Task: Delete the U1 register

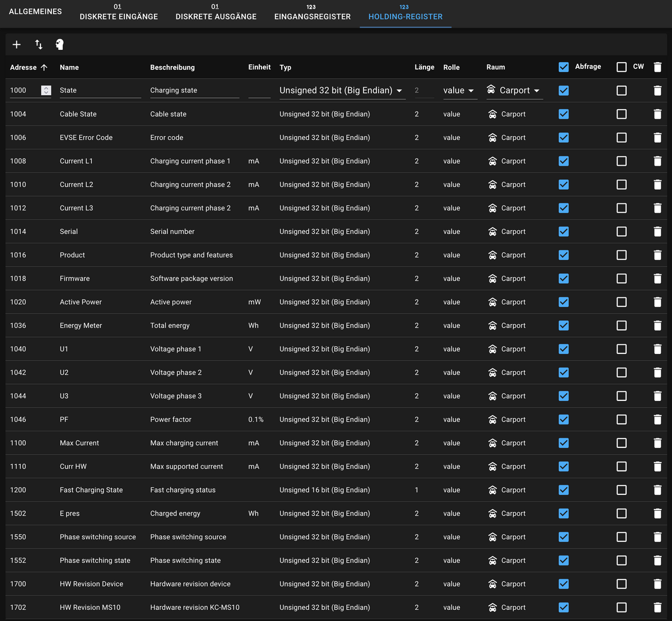Action: (657, 349)
